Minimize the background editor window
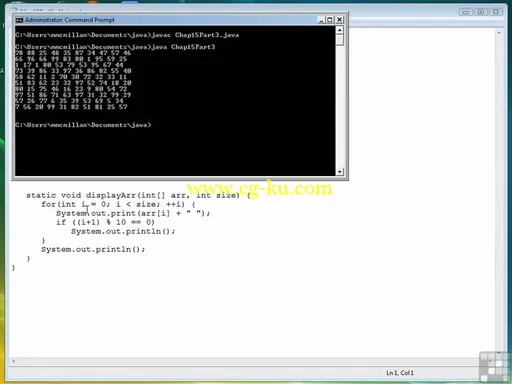Image resolution: width=512 pixels, height=384 pixels. (466, 12)
